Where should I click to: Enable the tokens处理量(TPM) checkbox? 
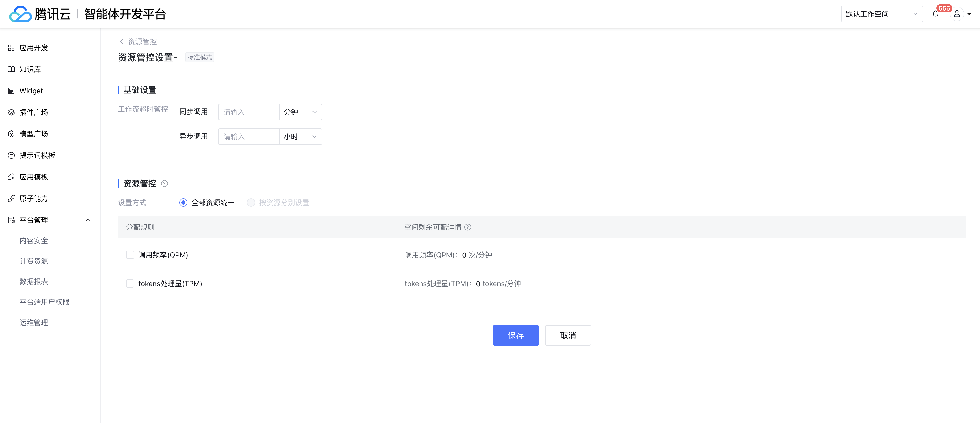click(130, 284)
